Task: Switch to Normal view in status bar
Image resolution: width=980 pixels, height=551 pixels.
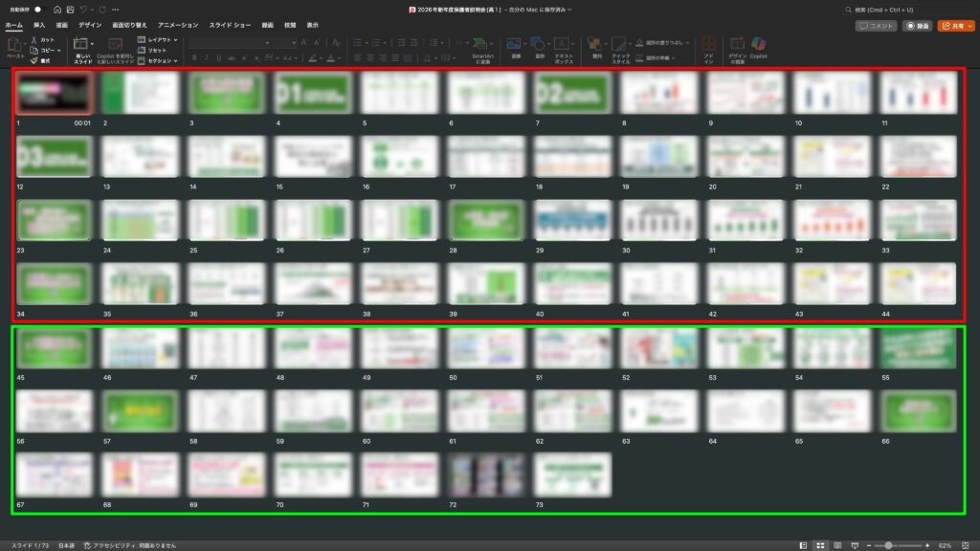Action: click(803, 544)
